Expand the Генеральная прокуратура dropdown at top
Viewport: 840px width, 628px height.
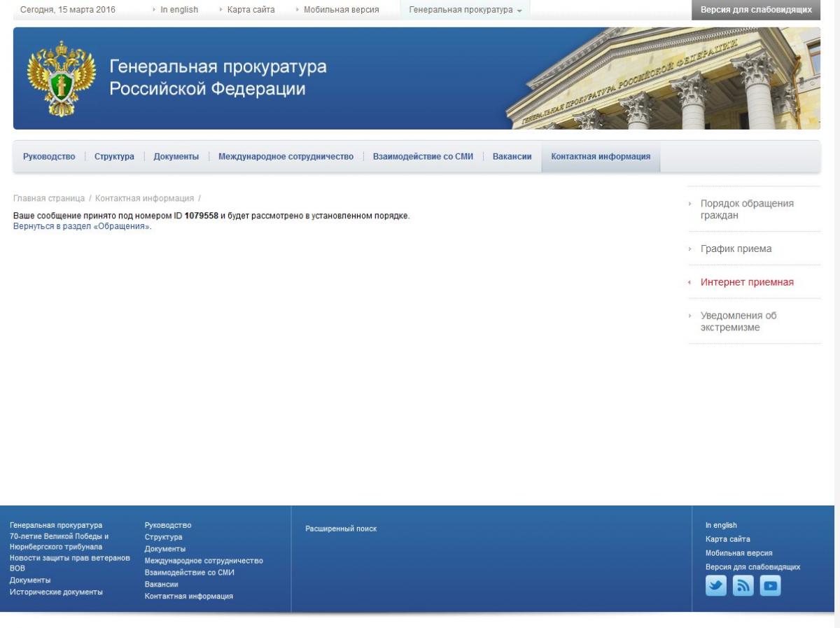click(x=465, y=10)
